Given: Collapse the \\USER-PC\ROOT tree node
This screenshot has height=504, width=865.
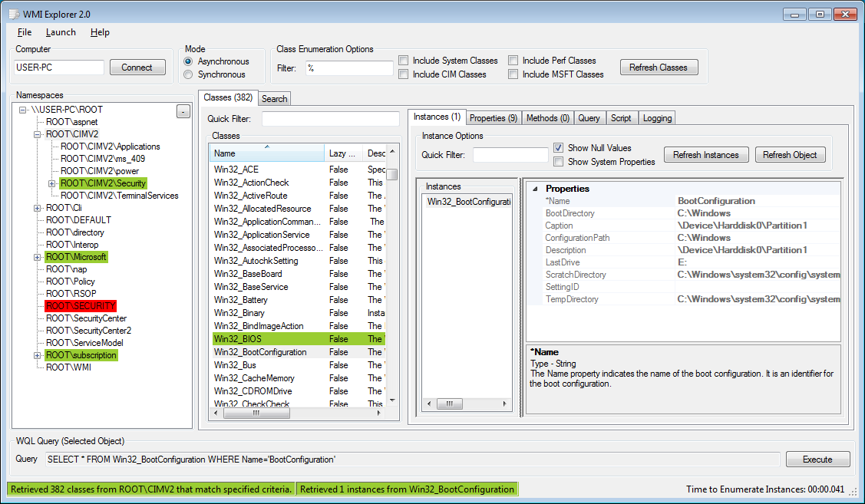Looking at the screenshot, I should pyautogui.click(x=22, y=110).
